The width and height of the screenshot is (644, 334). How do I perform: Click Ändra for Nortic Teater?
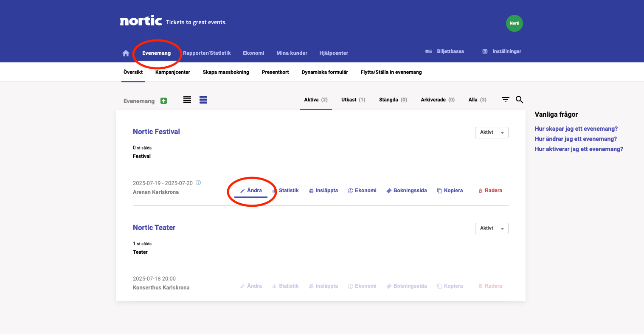click(251, 286)
